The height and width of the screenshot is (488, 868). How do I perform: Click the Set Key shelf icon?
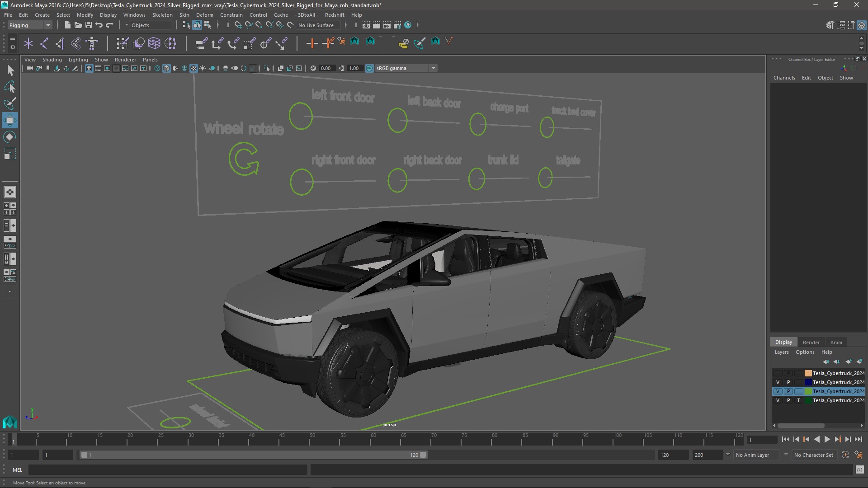click(x=312, y=43)
